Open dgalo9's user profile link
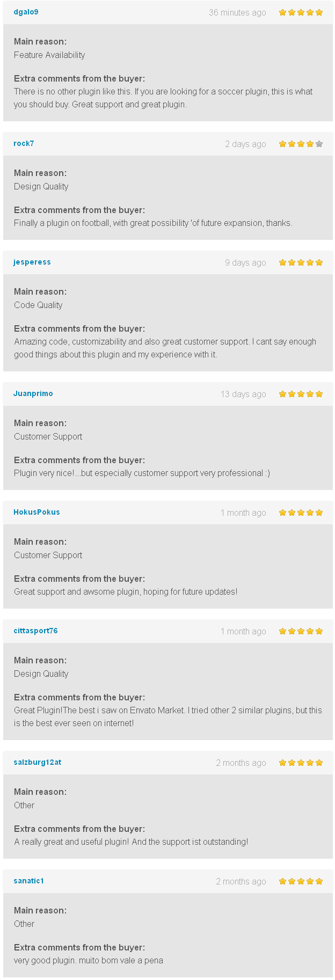The height and width of the screenshot is (980, 335). (26, 12)
